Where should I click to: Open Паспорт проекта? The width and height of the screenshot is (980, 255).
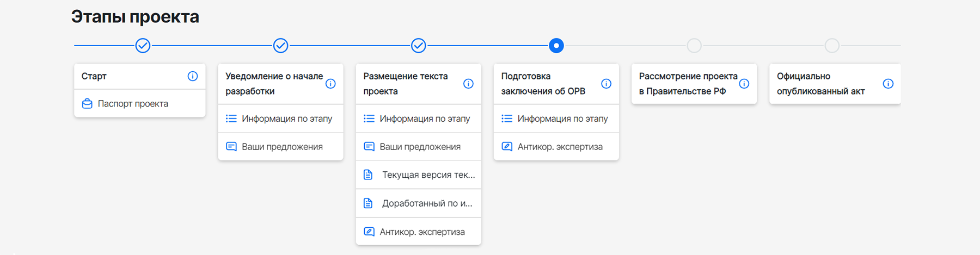click(133, 104)
